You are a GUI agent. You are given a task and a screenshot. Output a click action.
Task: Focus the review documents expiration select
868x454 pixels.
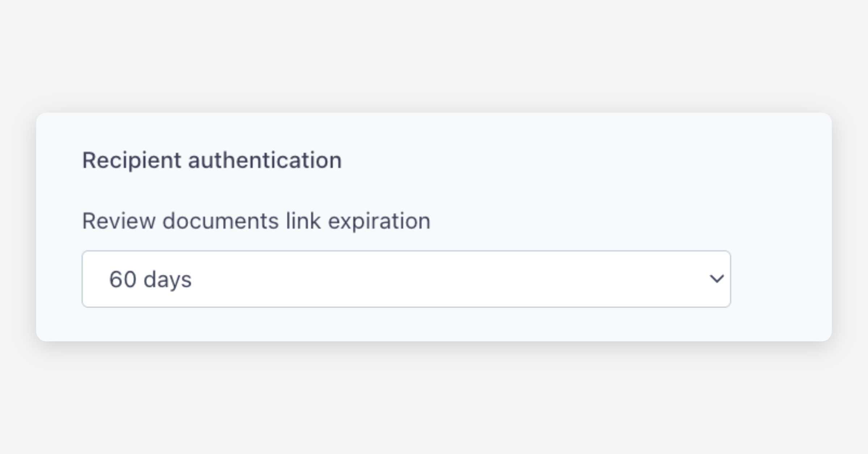pyautogui.click(x=406, y=279)
